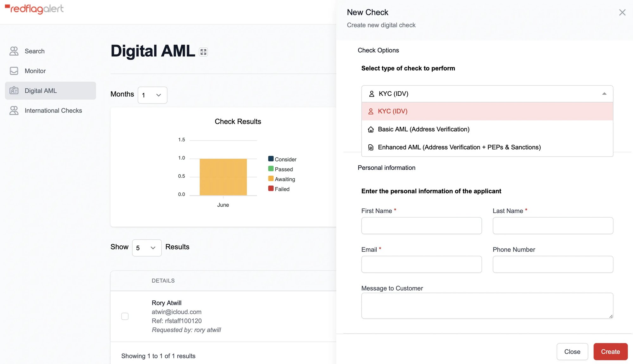
Task: Click the fullscreen expand icon next to Digital AML
Action: pos(203,51)
